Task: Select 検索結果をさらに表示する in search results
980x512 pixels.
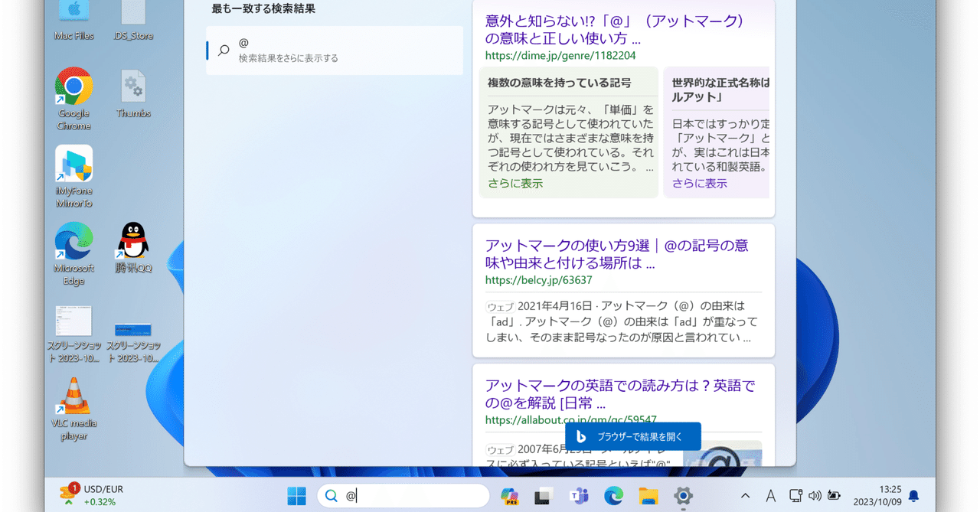Action: (334, 51)
